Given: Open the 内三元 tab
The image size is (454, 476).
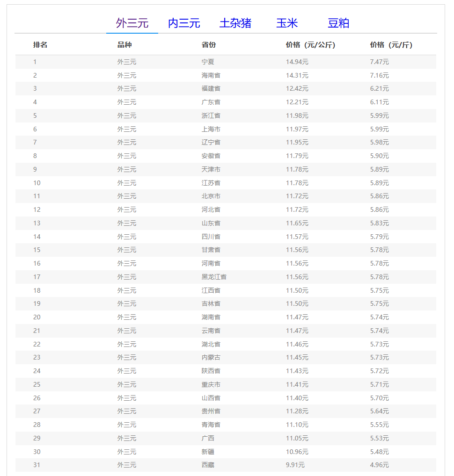Looking at the screenshot, I should tap(184, 23).
